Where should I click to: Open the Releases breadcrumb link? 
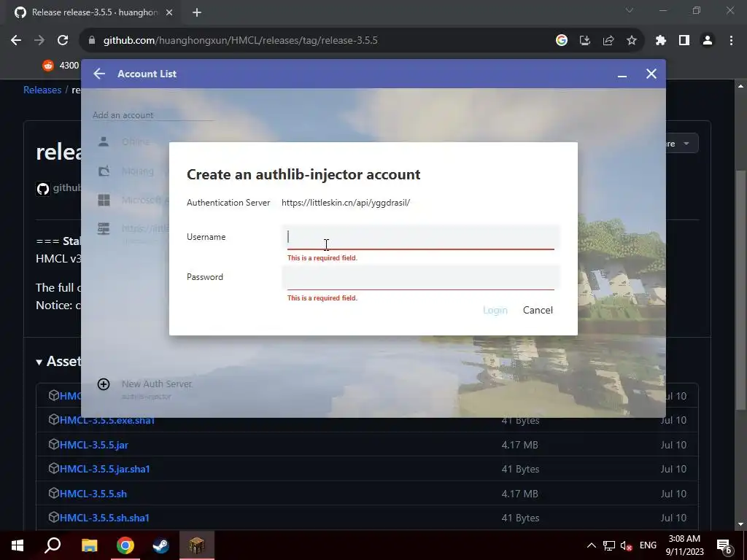[42, 90]
